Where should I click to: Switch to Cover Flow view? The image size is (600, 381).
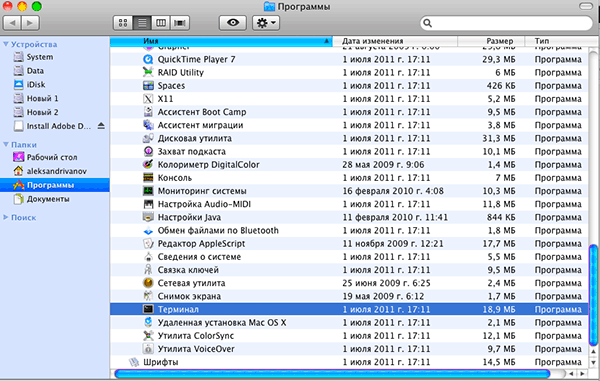(179, 23)
